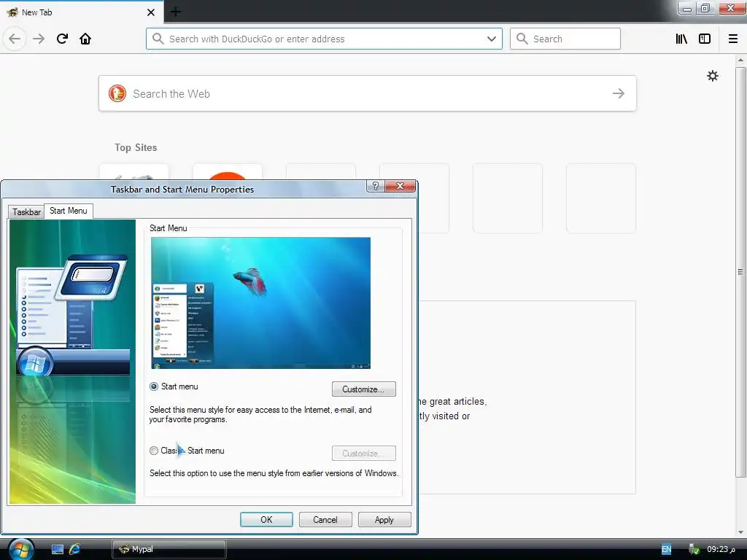The image size is (747, 560).
Task: Click the Start menu preview image
Action: 260,303
